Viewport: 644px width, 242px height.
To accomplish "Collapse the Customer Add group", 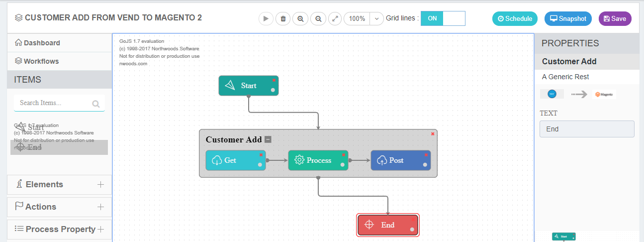I will 268,140.
